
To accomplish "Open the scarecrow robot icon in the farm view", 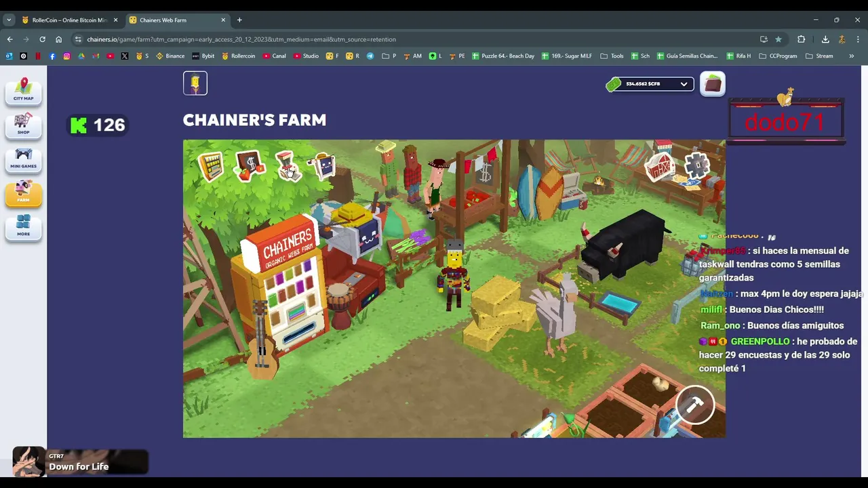I will tap(323, 165).
